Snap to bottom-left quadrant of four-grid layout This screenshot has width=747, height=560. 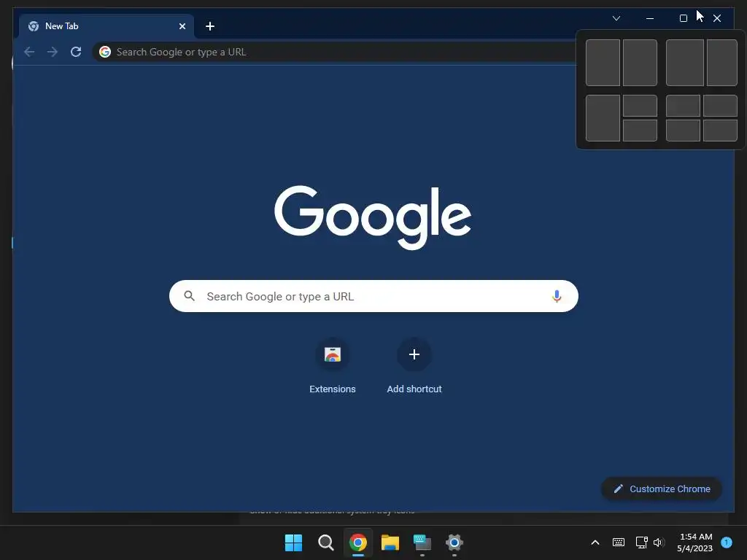tap(683, 131)
